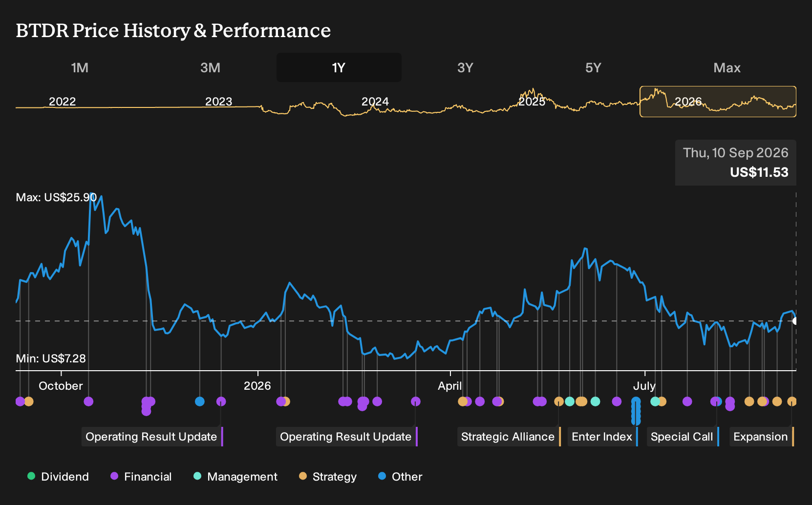Select the orange event dot above the Expansion label
Viewport: 812px width, 505px height.
click(x=792, y=401)
